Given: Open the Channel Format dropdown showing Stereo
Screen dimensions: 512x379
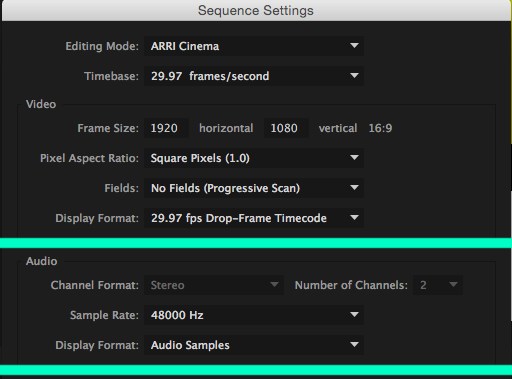Looking at the screenshot, I should (214, 285).
